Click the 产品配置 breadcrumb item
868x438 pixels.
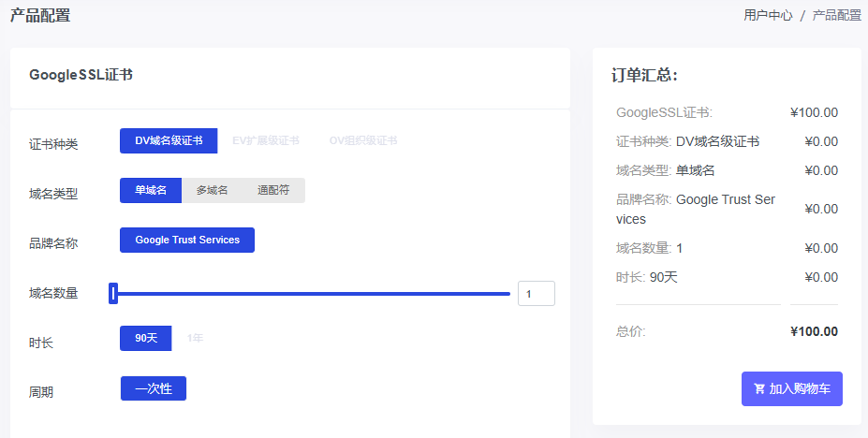tap(836, 15)
